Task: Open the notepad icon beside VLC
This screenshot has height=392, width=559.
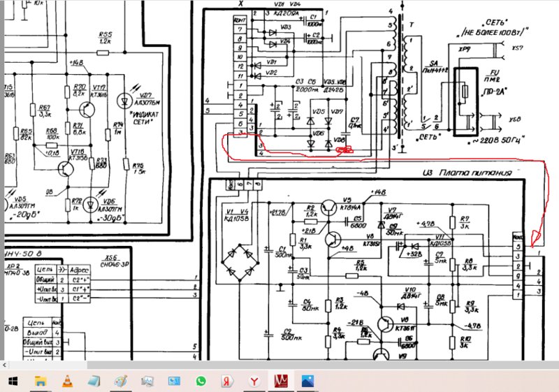Action: (x=94, y=382)
